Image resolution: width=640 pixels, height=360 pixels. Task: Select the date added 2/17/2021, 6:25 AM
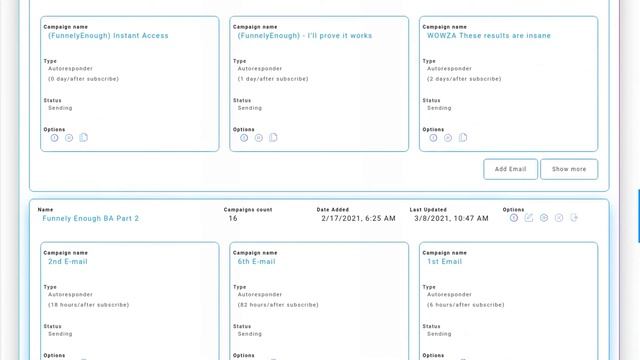pos(358,218)
